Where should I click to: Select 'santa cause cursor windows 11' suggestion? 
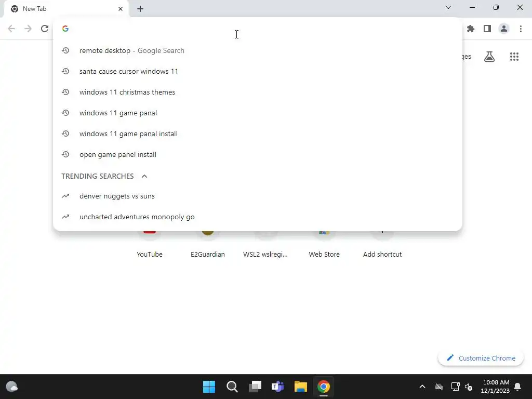pyautogui.click(x=258, y=71)
